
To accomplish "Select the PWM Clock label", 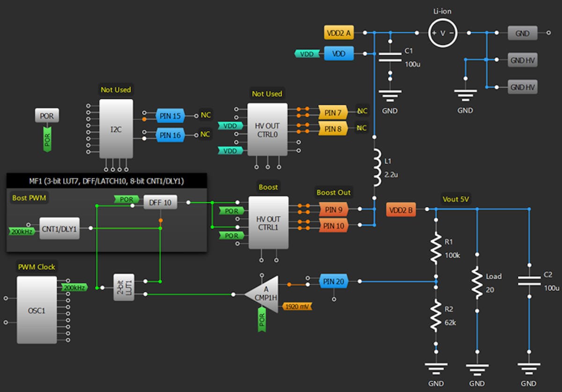I will [x=36, y=266].
